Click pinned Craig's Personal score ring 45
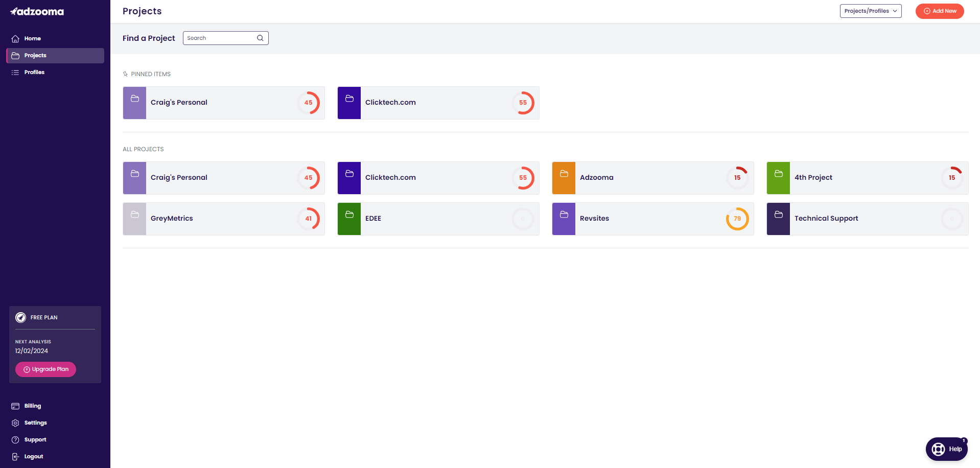Viewport: 980px width, 468px height. pyautogui.click(x=309, y=103)
